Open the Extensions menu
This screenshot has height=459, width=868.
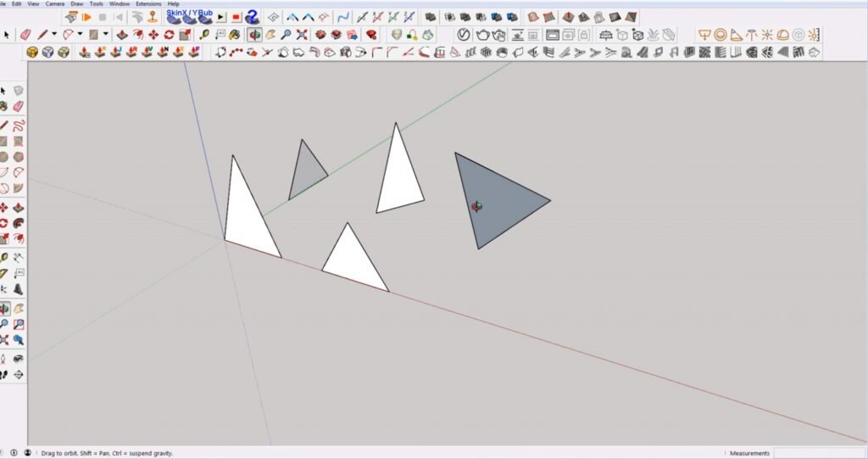(148, 3)
